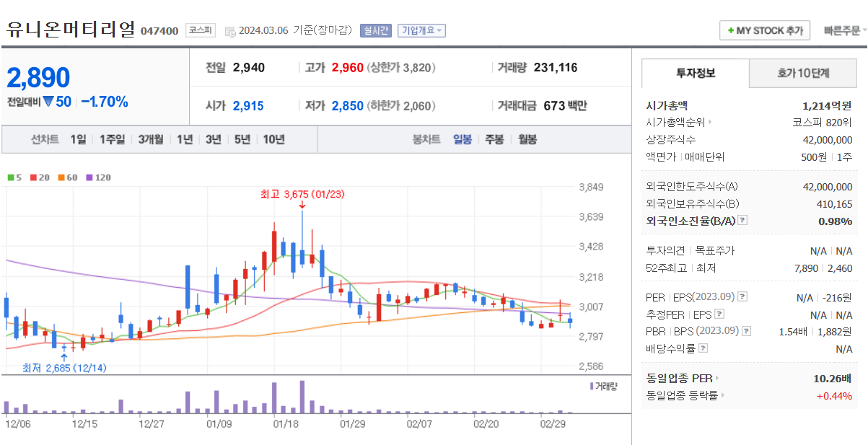Click stock code 047400
The image size is (868, 445).
click(x=159, y=31)
